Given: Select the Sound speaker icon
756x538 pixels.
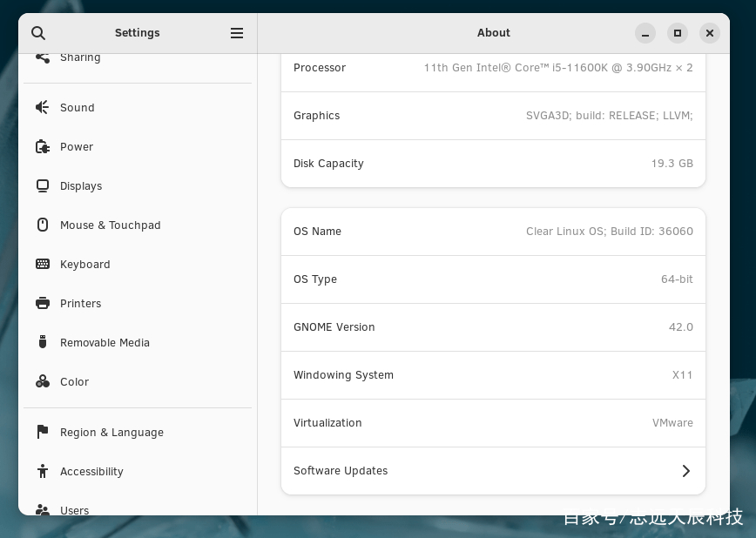Looking at the screenshot, I should (x=43, y=107).
